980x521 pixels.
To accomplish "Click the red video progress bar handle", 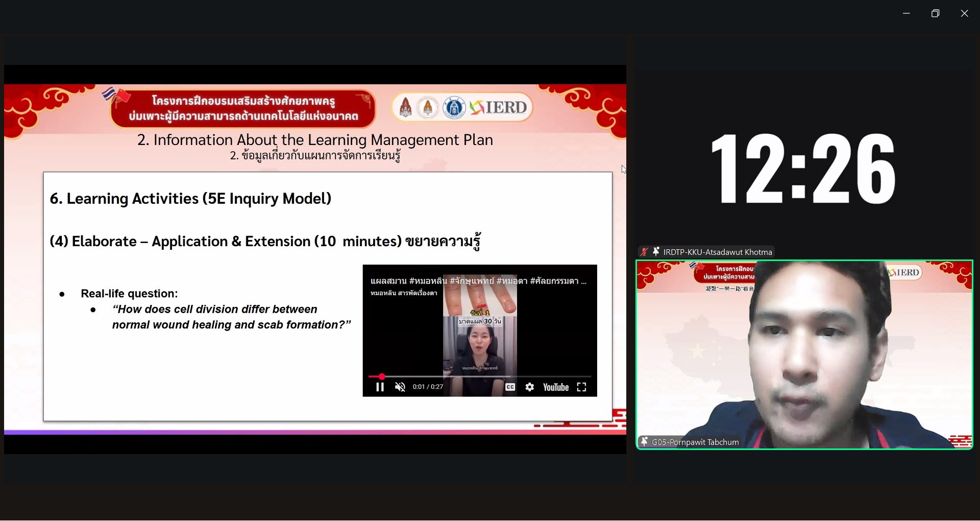I will [x=382, y=377].
